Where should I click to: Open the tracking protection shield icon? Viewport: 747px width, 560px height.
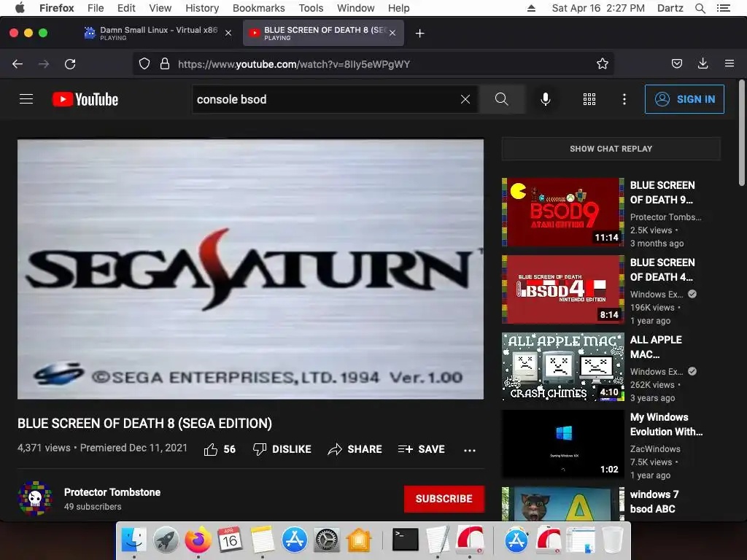(x=144, y=64)
